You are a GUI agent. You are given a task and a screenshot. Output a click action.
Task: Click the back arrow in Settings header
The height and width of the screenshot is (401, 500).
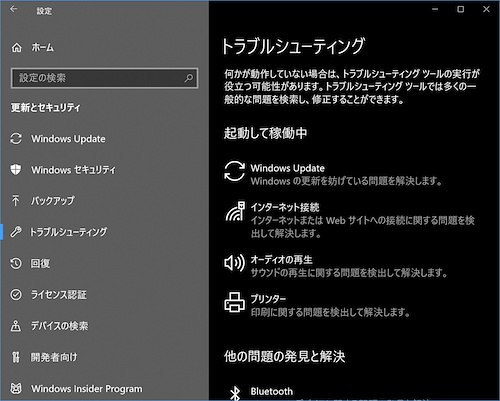(13, 9)
